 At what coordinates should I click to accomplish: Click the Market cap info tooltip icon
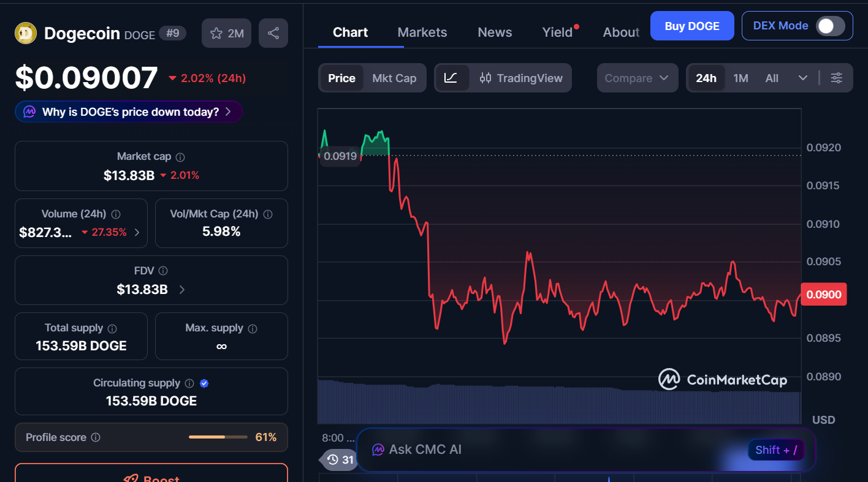(x=180, y=157)
